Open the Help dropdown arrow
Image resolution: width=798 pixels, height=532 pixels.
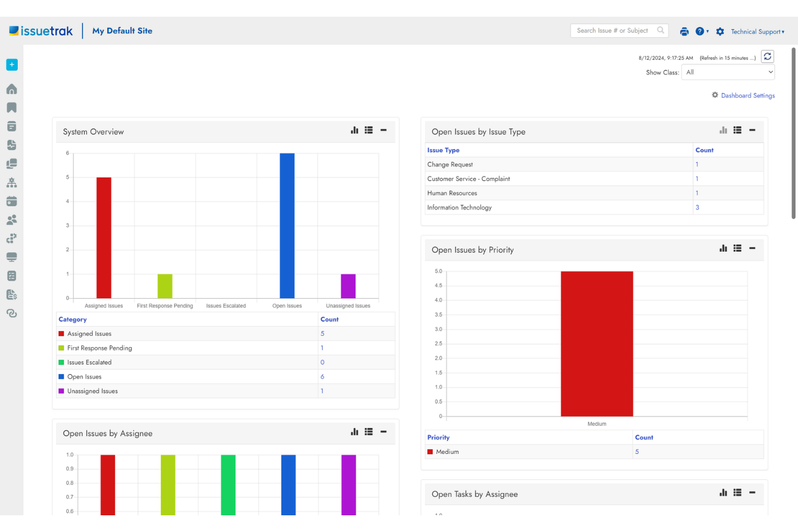tap(707, 31)
